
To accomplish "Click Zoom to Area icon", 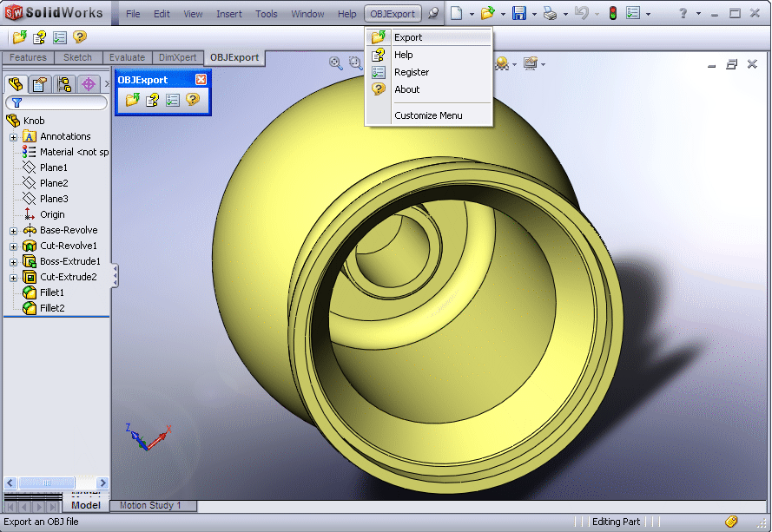I will coord(355,63).
